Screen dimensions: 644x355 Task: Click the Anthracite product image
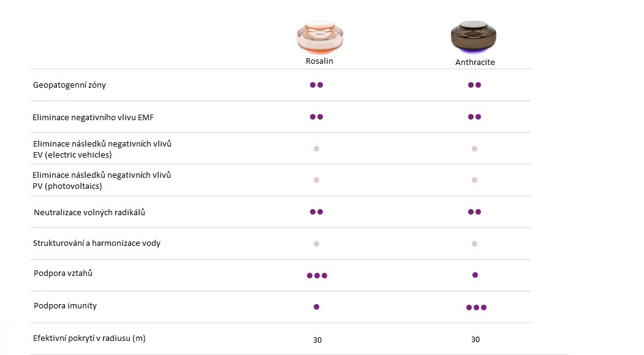pyautogui.click(x=474, y=37)
